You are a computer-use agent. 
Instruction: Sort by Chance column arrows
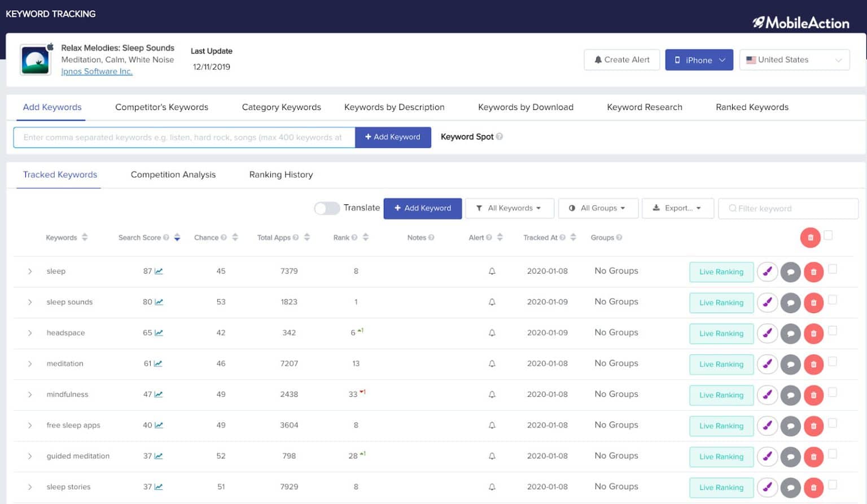[x=235, y=237]
